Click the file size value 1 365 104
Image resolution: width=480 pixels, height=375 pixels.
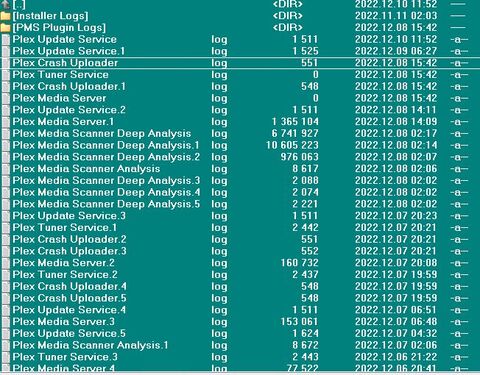click(x=295, y=122)
